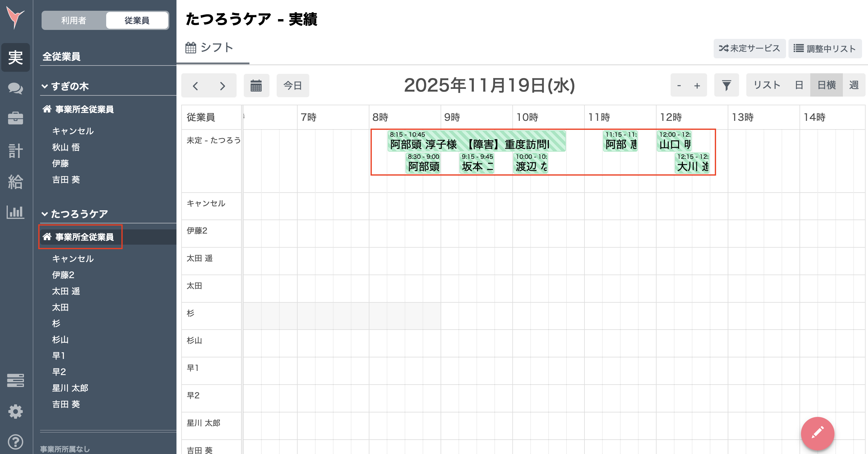This screenshot has width=868, height=454.
Task: Click the zoom minus control
Action: point(679,85)
